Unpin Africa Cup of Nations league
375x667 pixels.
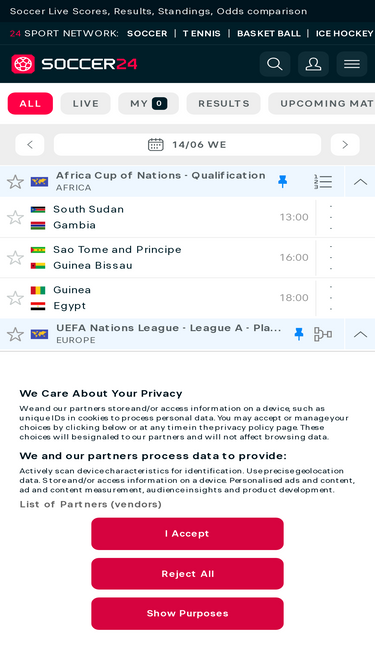tap(283, 182)
